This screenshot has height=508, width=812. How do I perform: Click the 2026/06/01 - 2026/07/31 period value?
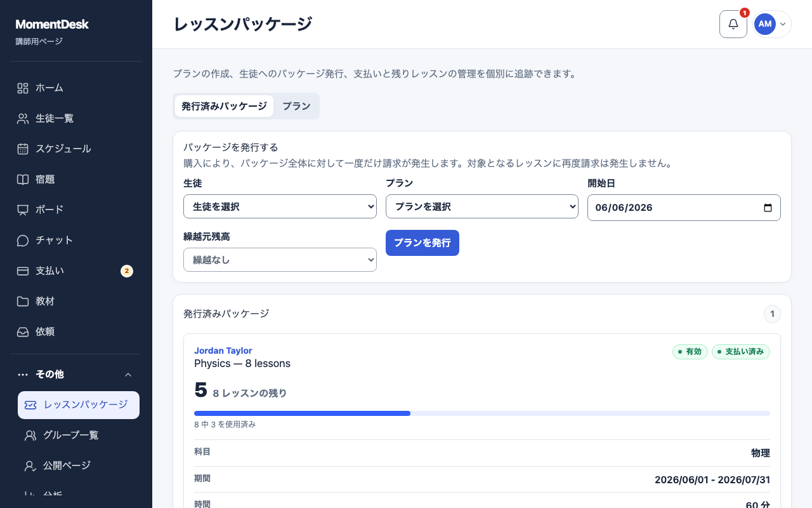(712, 479)
